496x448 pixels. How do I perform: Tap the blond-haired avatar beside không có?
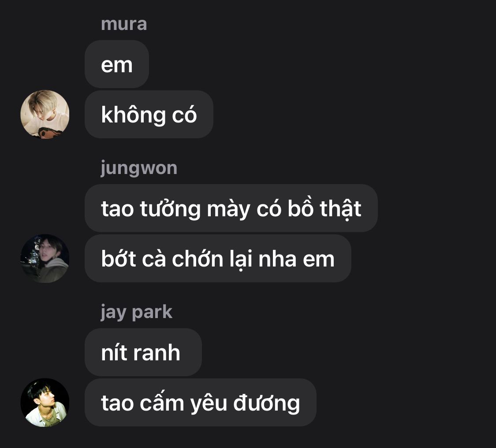[45, 114]
